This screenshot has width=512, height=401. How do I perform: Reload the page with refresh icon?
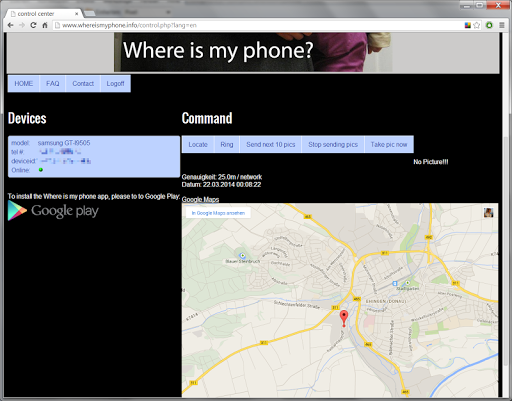(33, 25)
